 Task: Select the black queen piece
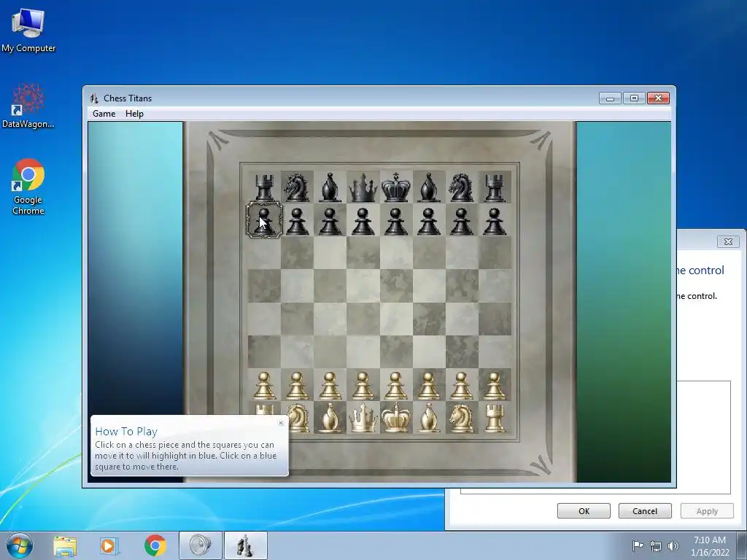pyautogui.click(x=363, y=187)
